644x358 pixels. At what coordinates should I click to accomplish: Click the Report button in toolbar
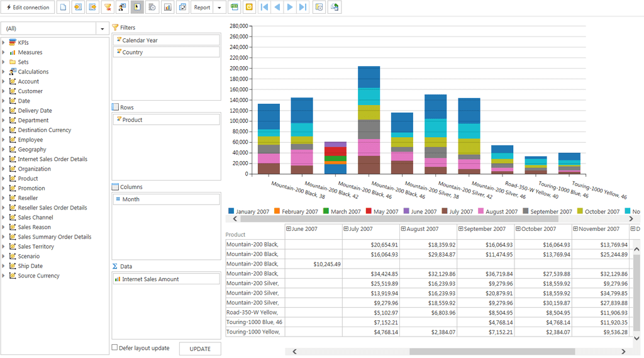(202, 8)
